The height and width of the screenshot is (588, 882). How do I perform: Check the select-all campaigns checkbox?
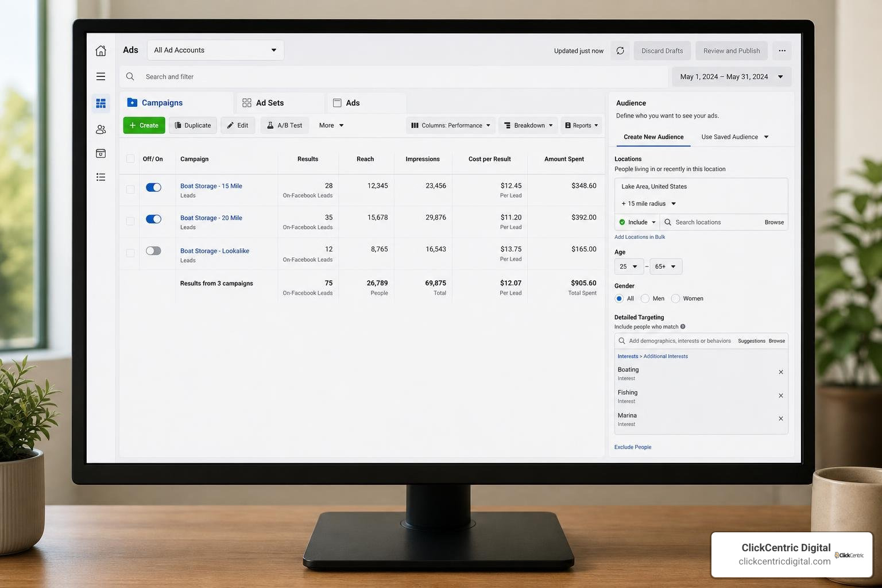click(x=130, y=159)
